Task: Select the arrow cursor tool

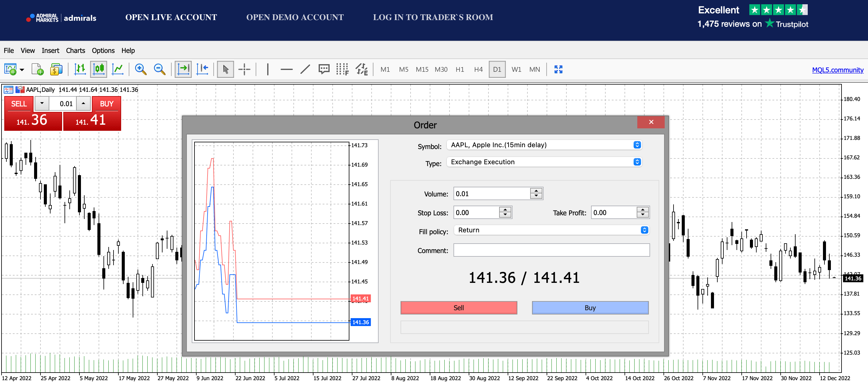Action: pyautogui.click(x=226, y=69)
